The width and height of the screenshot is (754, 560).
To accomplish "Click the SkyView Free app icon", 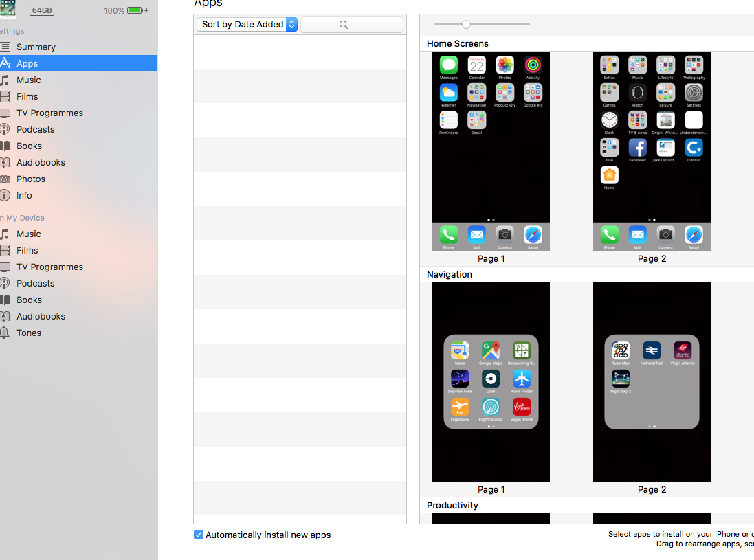I will tap(460, 379).
